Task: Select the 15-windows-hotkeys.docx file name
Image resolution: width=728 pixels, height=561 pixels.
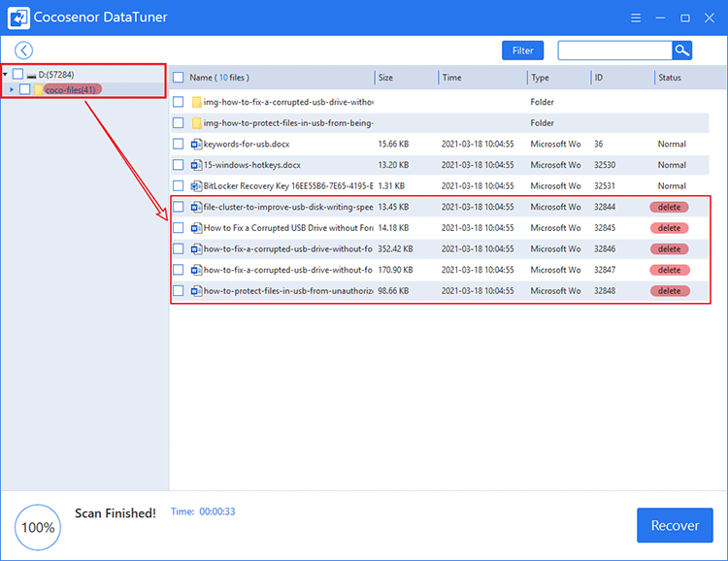Action: 252,165
